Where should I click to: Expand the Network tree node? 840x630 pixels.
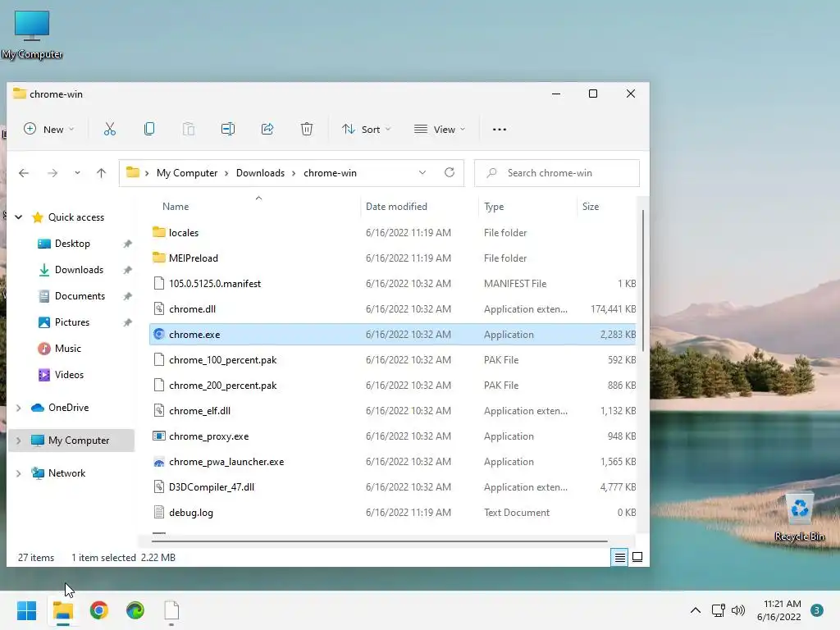click(19, 473)
